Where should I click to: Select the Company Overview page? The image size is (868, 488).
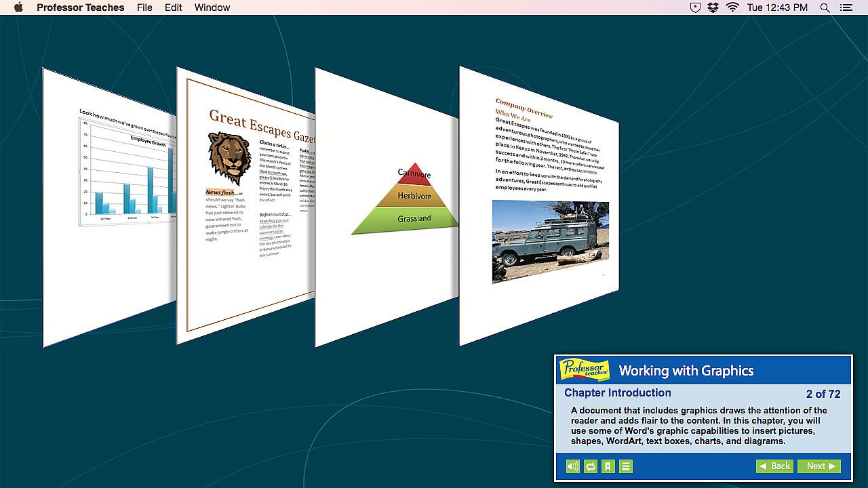[539, 205]
